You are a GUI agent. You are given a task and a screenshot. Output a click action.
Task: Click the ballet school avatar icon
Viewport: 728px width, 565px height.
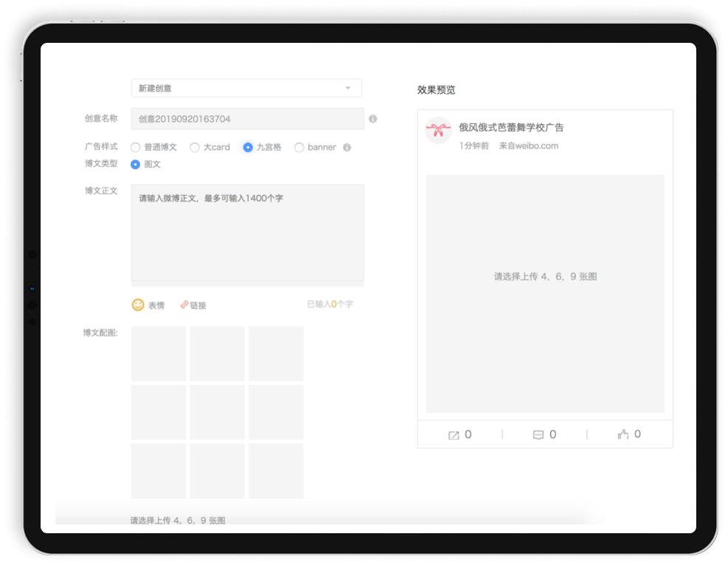tap(438, 131)
